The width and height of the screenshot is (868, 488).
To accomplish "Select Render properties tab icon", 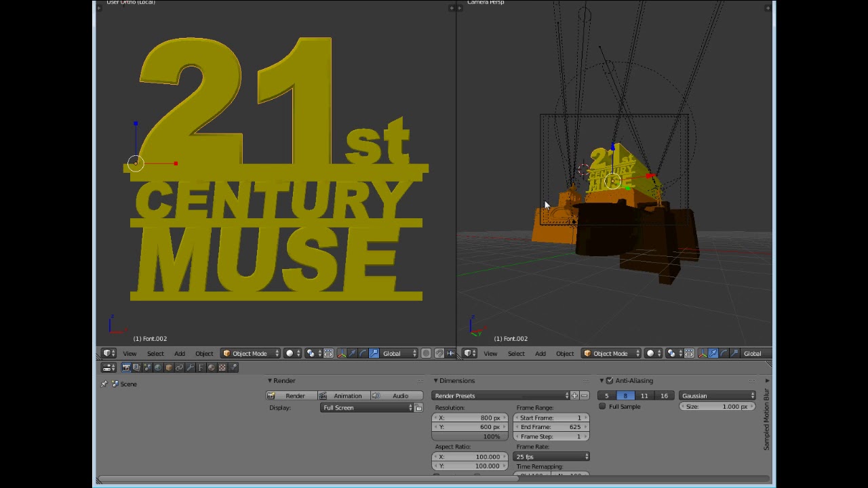I will [x=126, y=367].
